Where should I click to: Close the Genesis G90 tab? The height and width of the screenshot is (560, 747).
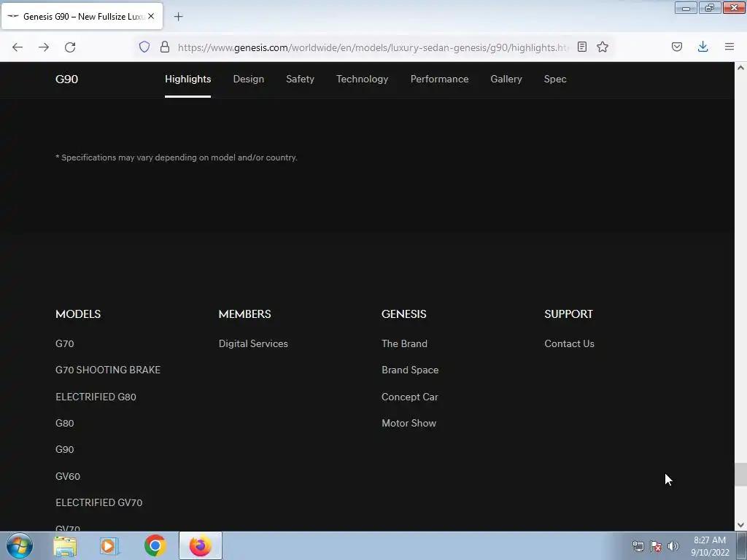coord(151,16)
